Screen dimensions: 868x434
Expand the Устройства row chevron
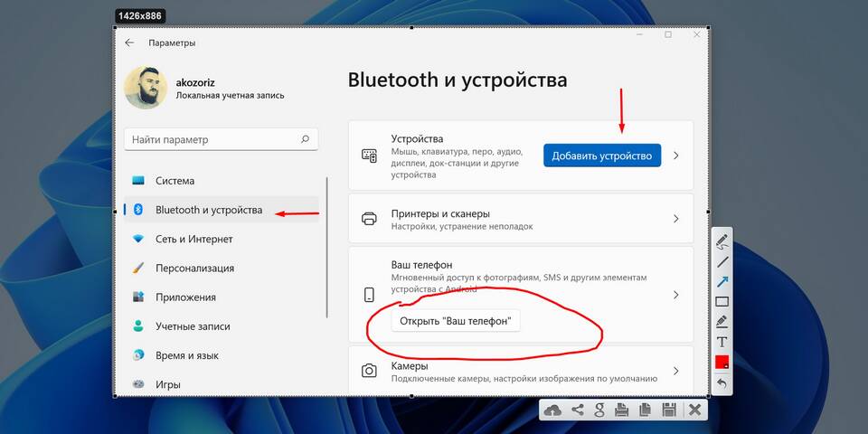click(676, 156)
